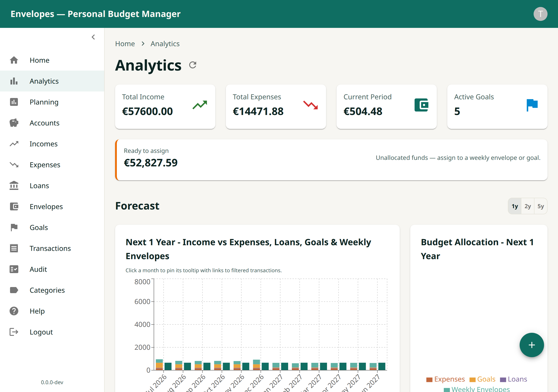Go to Envelopes in the sidebar
Screen dimensions: 558x392
coord(52,206)
